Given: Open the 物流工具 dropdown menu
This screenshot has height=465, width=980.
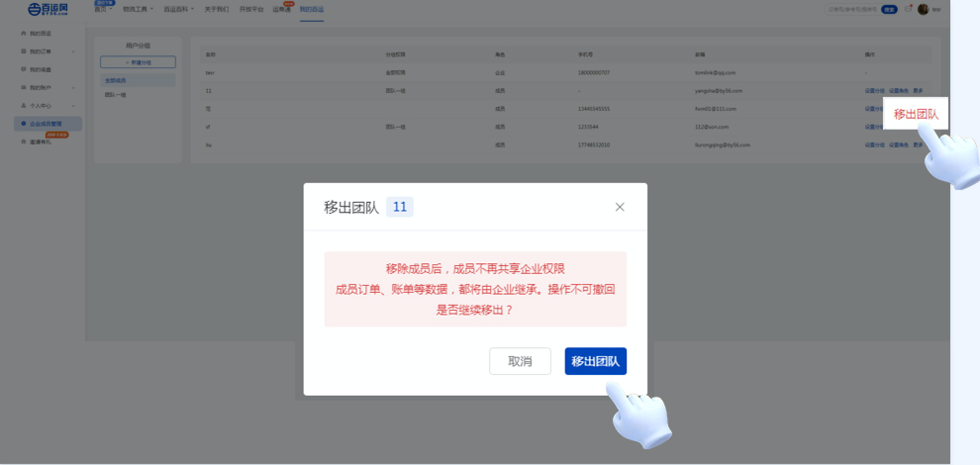Looking at the screenshot, I should click(x=137, y=9).
